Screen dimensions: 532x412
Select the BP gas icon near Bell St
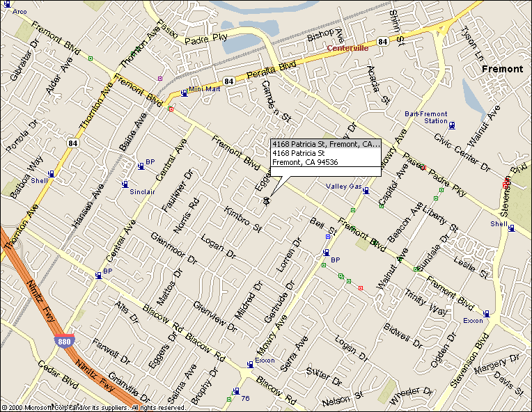pyautogui.click(x=326, y=253)
